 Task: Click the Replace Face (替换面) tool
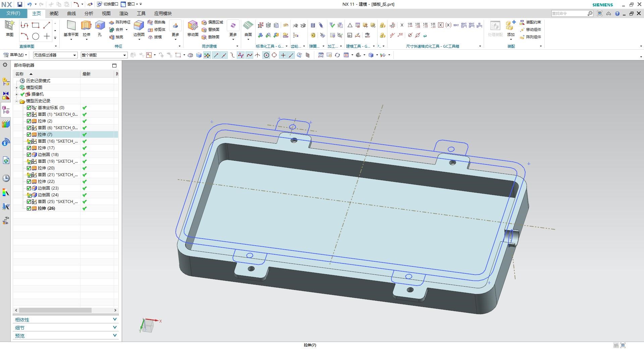click(210, 30)
